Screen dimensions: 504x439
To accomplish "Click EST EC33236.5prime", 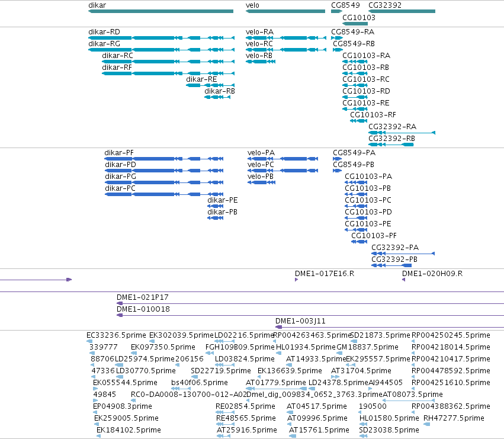I will pos(89,341).
